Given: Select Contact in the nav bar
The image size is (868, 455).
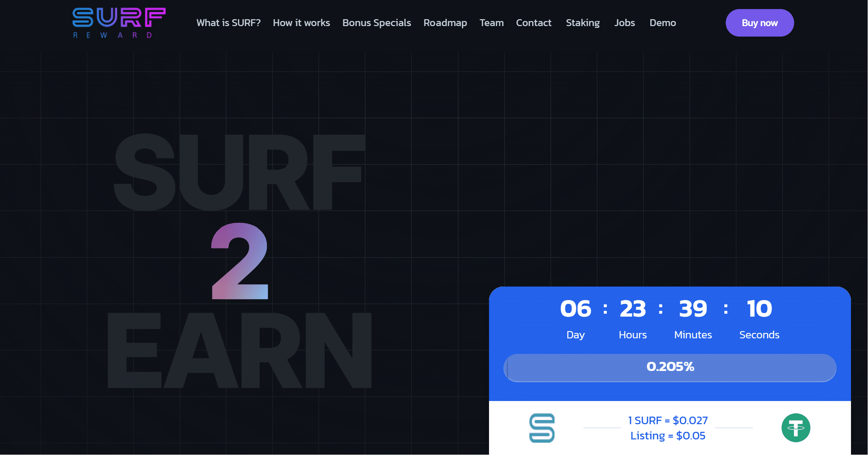Looking at the screenshot, I should pos(534,23).
